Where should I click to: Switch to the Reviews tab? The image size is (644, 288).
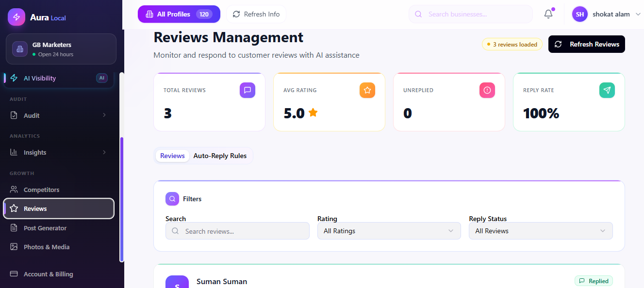pos(172,156)
